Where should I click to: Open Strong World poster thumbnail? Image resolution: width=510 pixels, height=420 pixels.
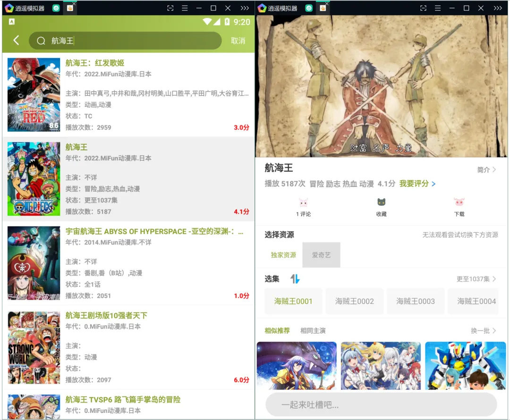[34, 347]
